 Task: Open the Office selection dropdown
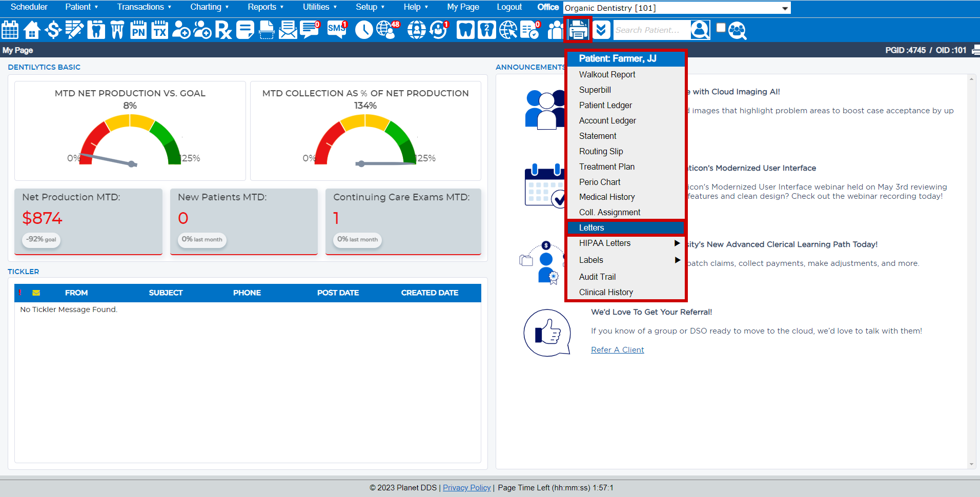[x=677, y=8]
